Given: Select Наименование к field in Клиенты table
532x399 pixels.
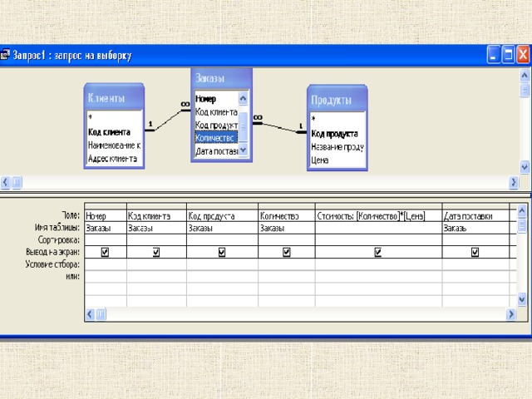Looking at the screenshot, I should tap(114, 145).
